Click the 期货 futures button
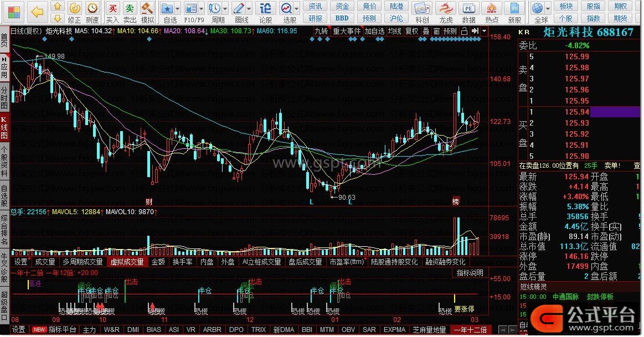Screen dimensions: 644x337 620,18
